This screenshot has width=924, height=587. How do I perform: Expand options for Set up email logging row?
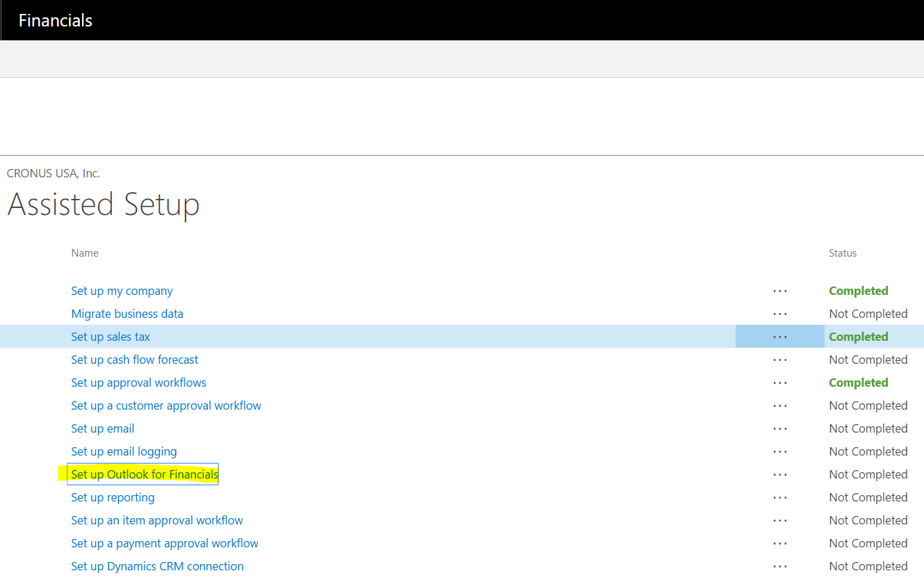(779, 451)
